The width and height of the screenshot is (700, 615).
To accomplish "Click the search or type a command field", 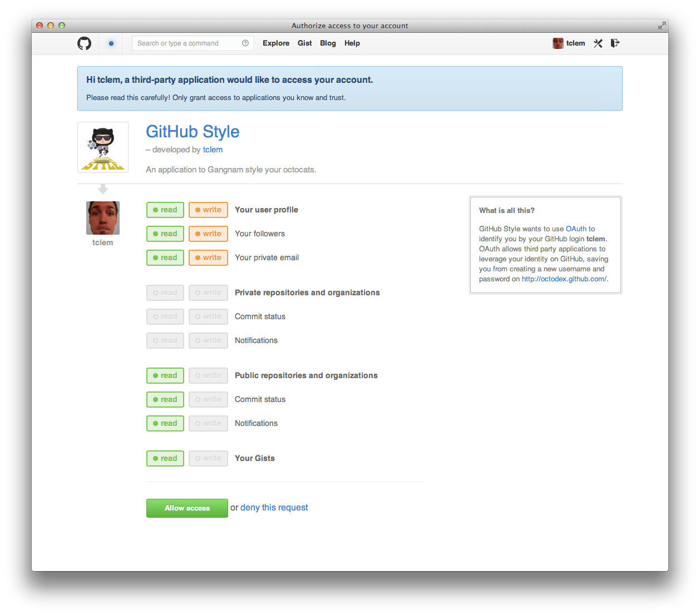I will click(x=186, y=43).
